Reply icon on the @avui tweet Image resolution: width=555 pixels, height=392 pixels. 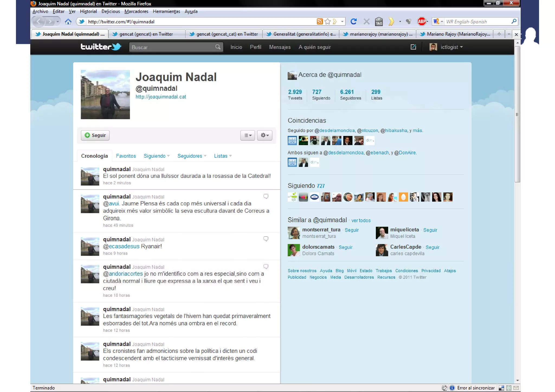pyautogui.click(x=266, y=196)
